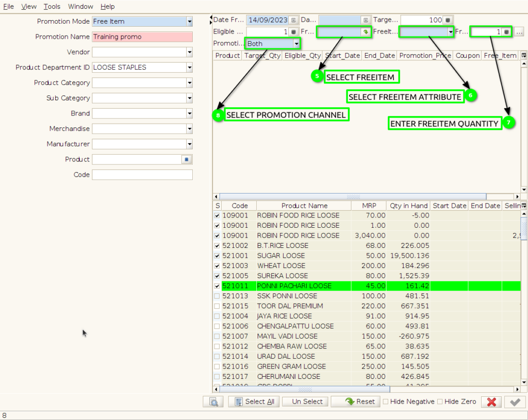Untick checkbox for B.T.RICE LOOSE

point(217,246)
